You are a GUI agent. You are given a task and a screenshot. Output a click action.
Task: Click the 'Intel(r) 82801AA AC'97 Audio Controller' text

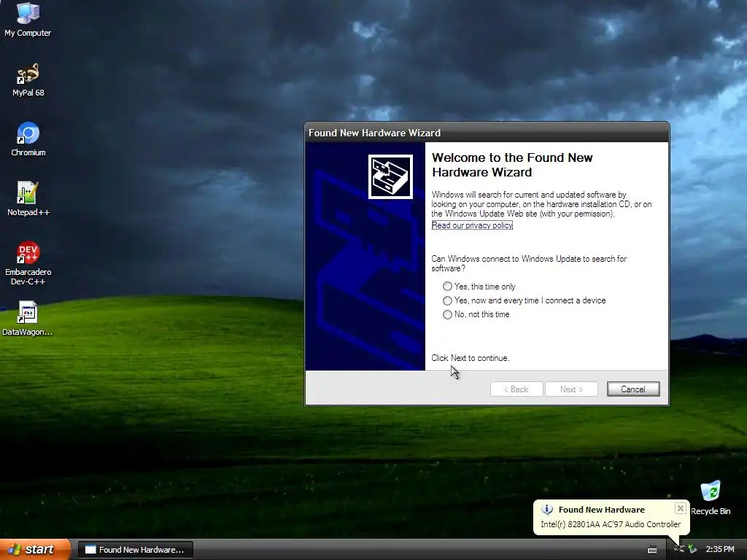pyautogui.click(x=611, y=524)
